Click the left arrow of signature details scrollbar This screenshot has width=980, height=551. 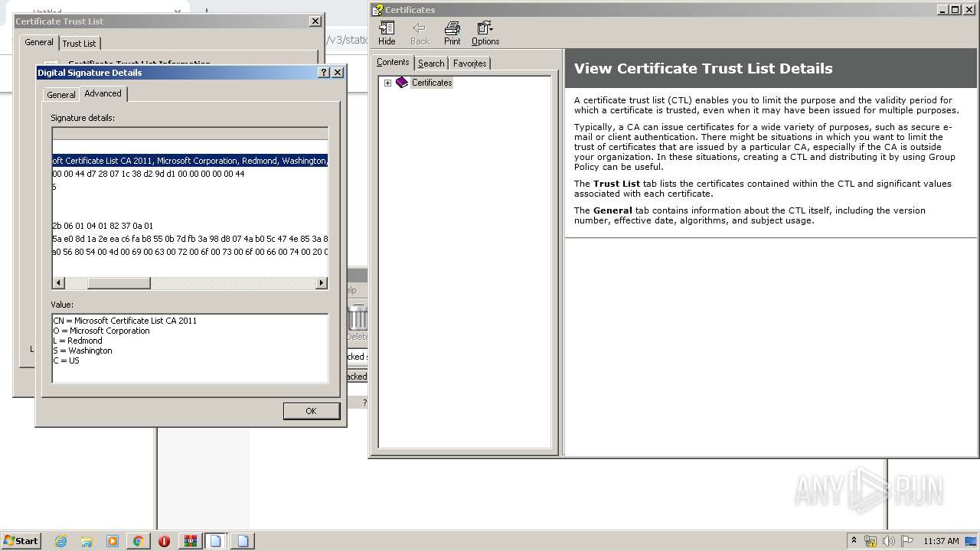click(58, 283)
